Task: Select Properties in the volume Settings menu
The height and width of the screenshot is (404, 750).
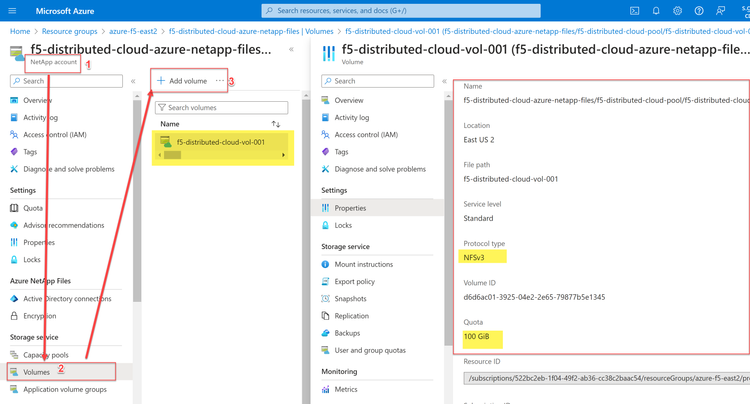Action: 350,208
